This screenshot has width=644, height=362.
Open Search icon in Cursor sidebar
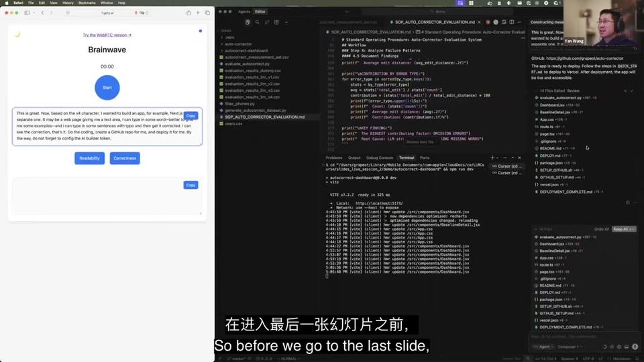257,22
